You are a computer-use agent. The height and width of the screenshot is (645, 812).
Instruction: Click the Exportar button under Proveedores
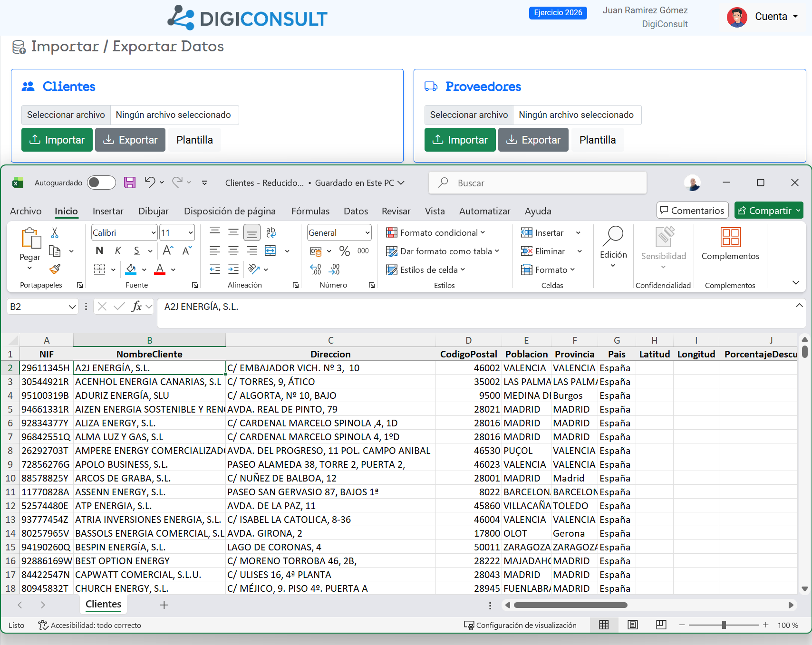click(x=533, y=140)
